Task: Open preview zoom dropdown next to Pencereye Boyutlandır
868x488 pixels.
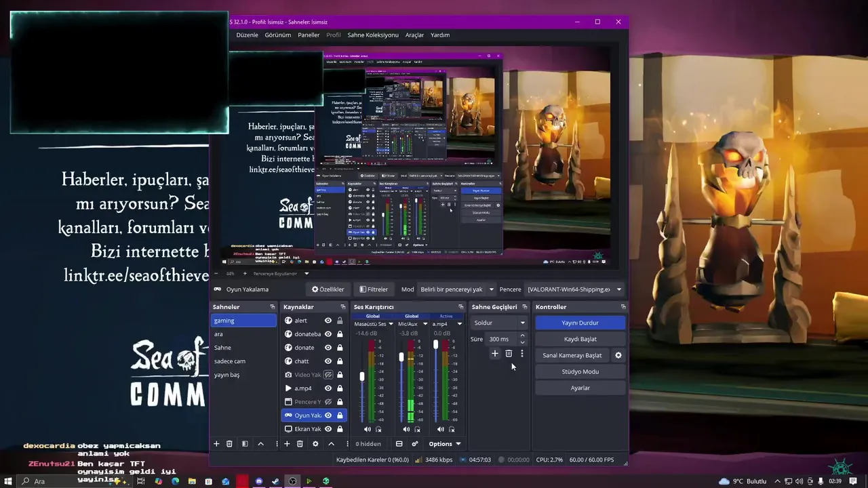Action: (x=307, y=274)
